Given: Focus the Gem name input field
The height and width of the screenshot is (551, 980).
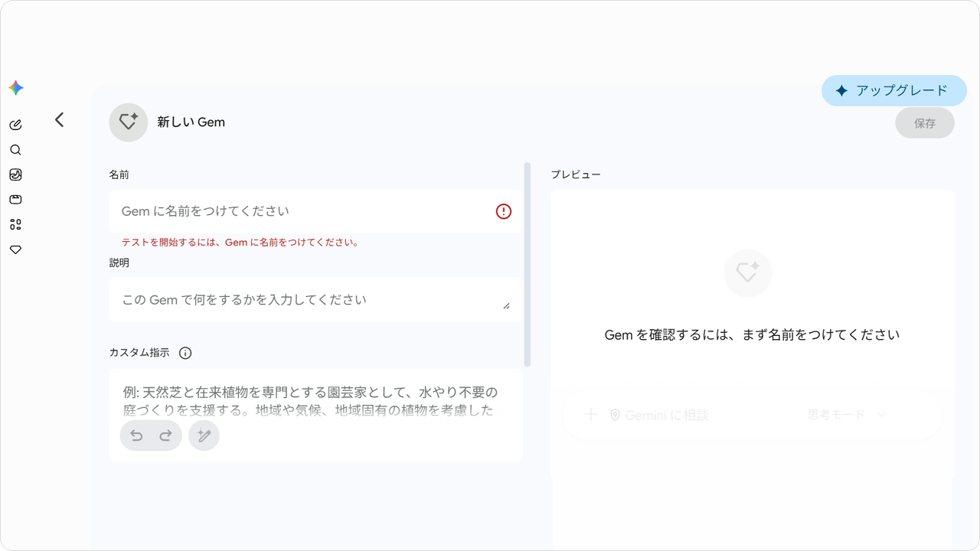Looking at the screenshot, I should tap(315, 211).
